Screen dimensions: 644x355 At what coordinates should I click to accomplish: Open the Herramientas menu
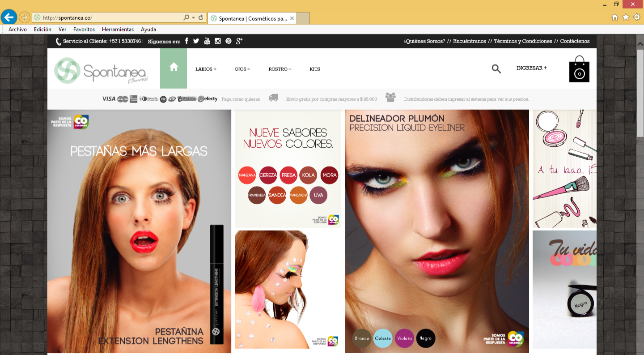(118, 30)
